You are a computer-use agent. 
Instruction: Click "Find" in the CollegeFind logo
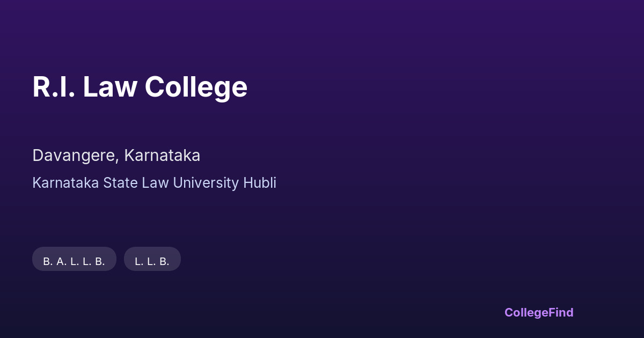[561, 312]
